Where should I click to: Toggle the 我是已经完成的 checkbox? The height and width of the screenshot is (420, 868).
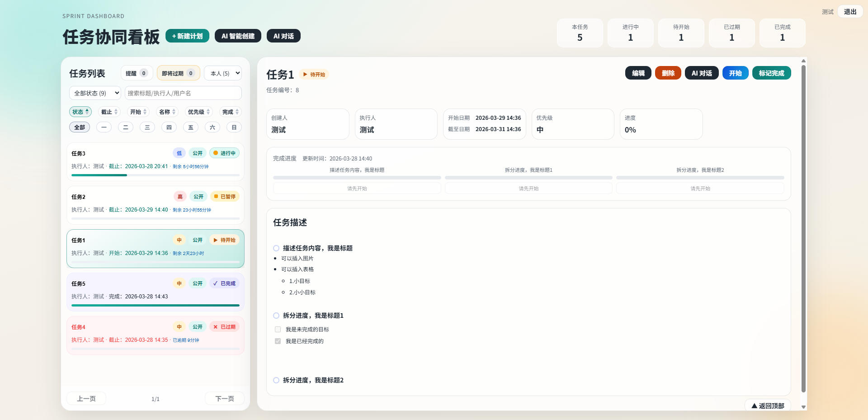point(278,341)
